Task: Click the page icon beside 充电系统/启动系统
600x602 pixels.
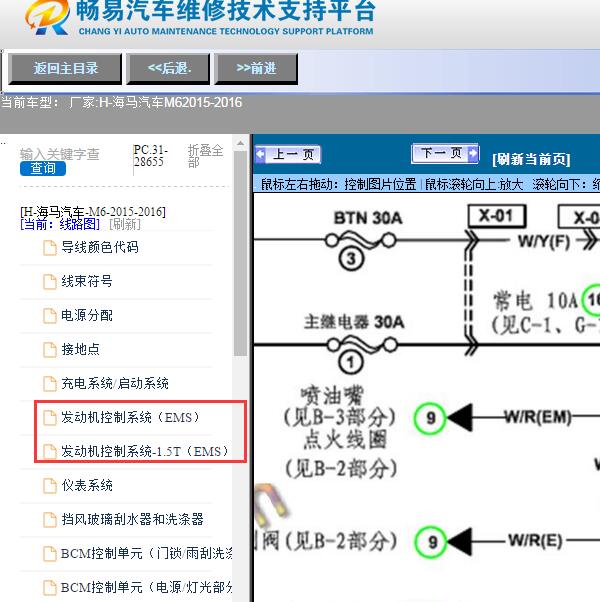Action: 50,384
